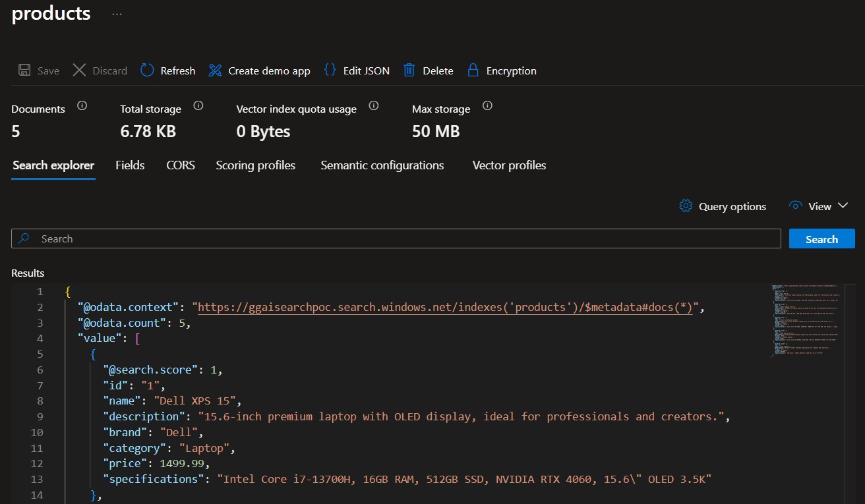Click the Delete trash can icon
The width and height of the screenshot is (865, 504).
click(409, 70)
